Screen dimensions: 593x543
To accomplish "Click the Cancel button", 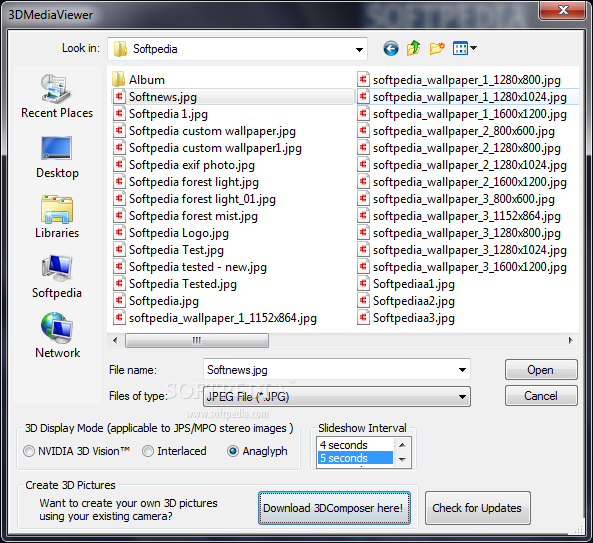I will 541,396.
